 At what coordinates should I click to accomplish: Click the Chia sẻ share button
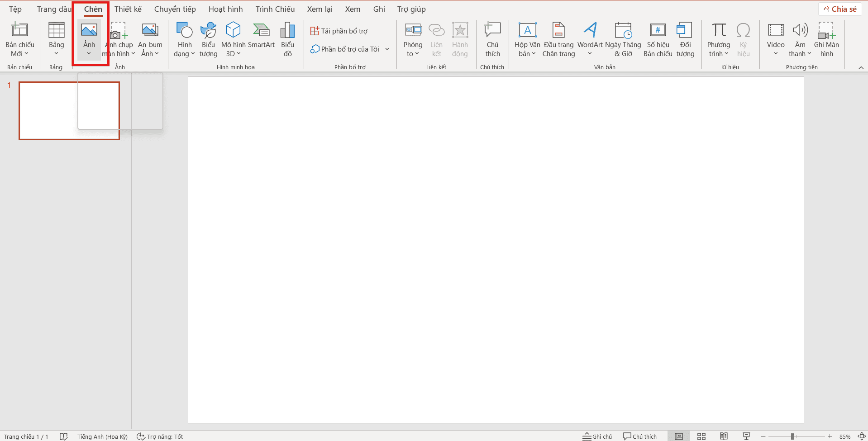[x=839, y=9]
